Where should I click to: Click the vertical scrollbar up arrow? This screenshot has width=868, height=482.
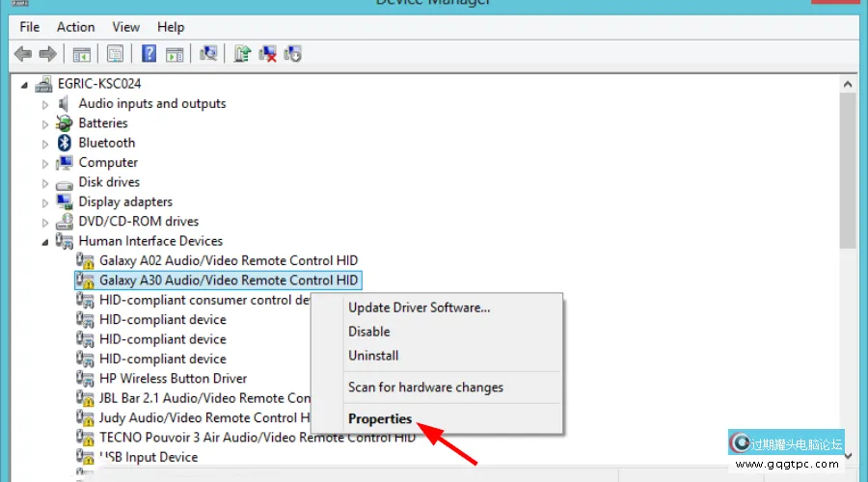[848, 86]
